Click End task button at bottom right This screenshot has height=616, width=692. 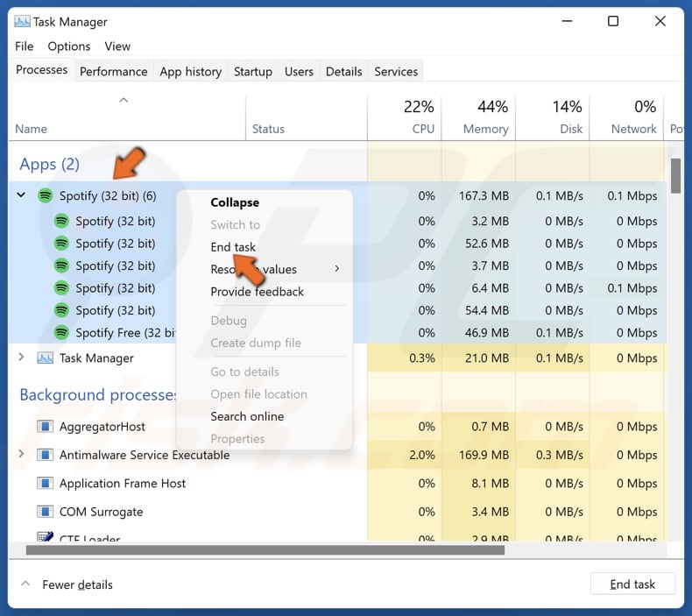pos(632,584)
